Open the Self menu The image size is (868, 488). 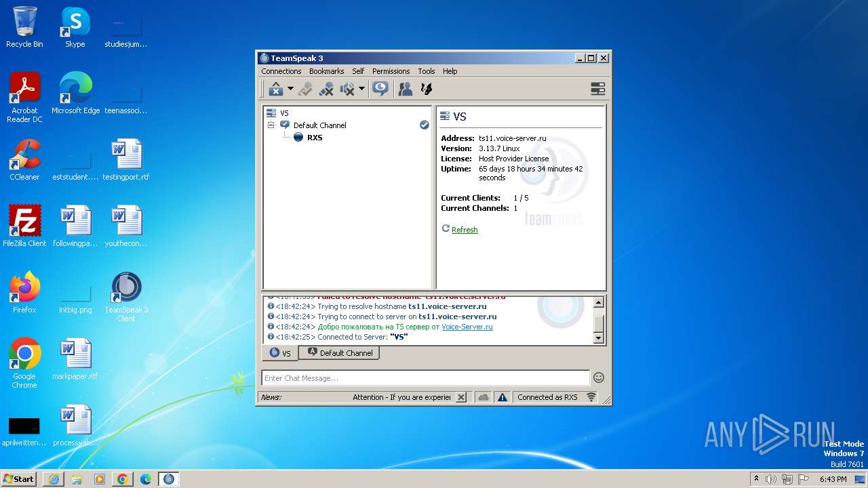click(358, 71)
